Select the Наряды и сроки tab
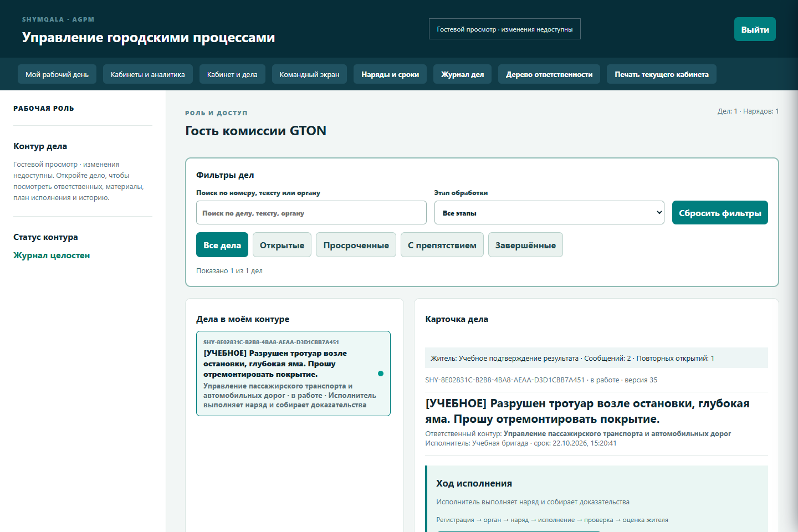This screenshot has width=798, height=532. click(390, 74)
